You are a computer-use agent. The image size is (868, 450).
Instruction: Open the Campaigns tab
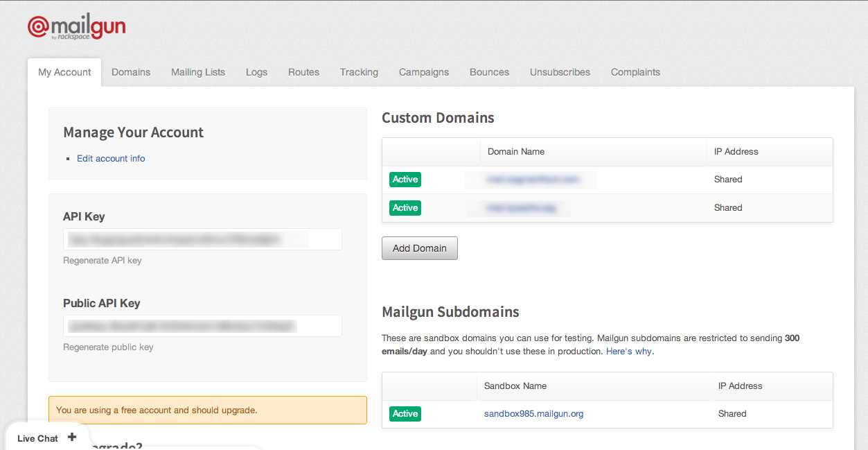(424, 72)
